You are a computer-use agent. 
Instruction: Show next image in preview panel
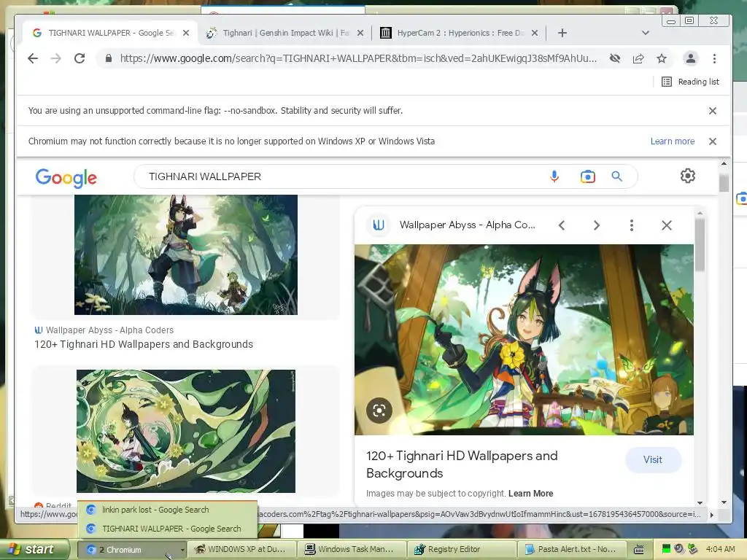597,225
